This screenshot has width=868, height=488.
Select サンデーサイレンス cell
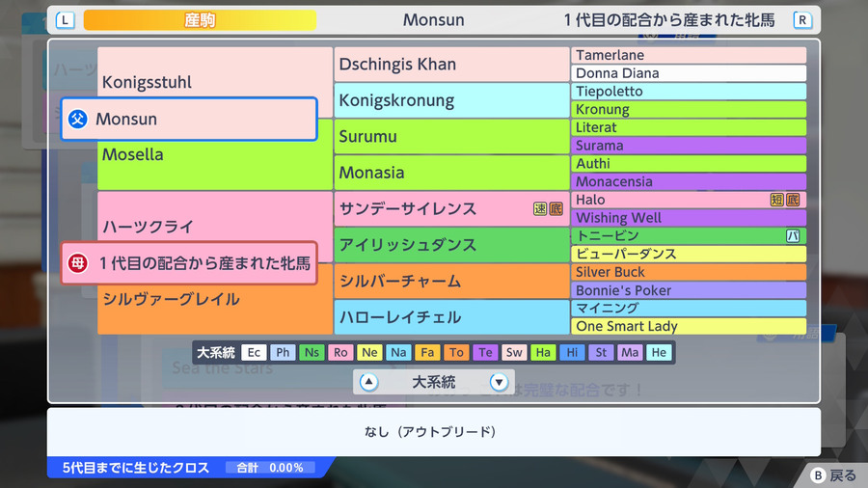[451, 208]
